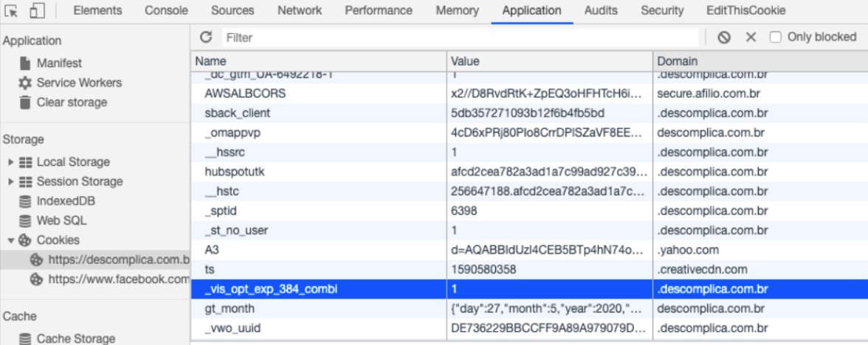Click the clear all cookies icon
Image resolution: width=868 pixels, height=345 pixels.
724,37
